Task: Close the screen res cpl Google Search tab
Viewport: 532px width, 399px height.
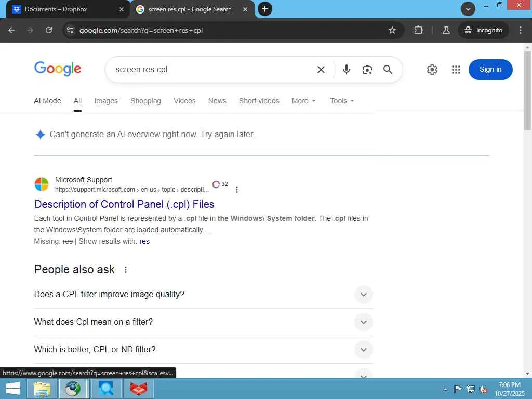Action: click(245, 9)
